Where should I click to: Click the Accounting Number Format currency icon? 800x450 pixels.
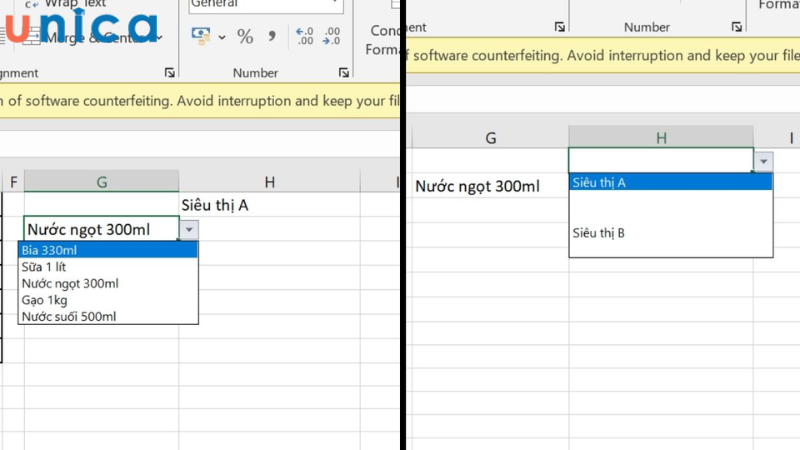click(x=201, y=37)
